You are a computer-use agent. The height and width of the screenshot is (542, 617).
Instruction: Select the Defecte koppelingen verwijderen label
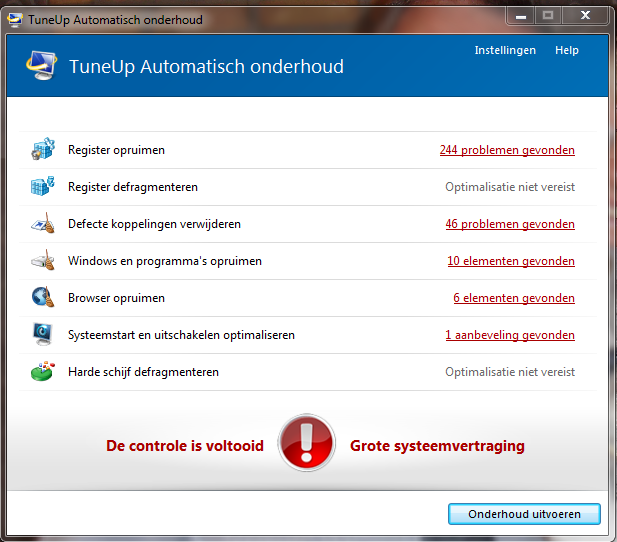pos(154,224)
